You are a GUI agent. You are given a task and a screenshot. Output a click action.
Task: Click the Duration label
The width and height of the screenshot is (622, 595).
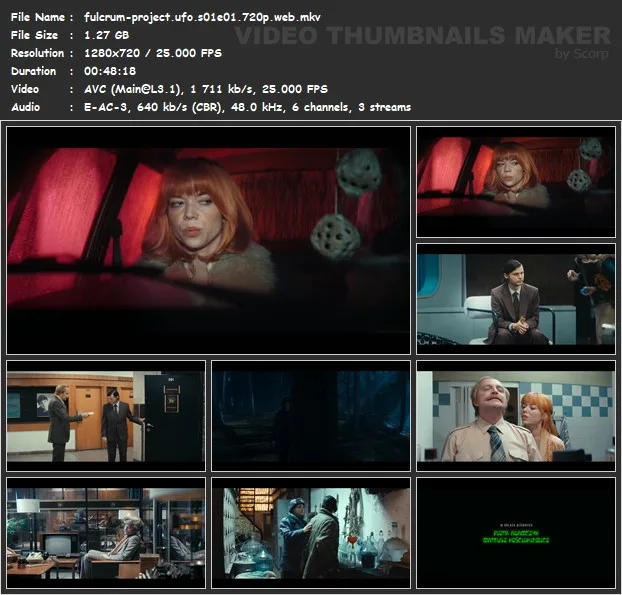click(x=33, y=71)
